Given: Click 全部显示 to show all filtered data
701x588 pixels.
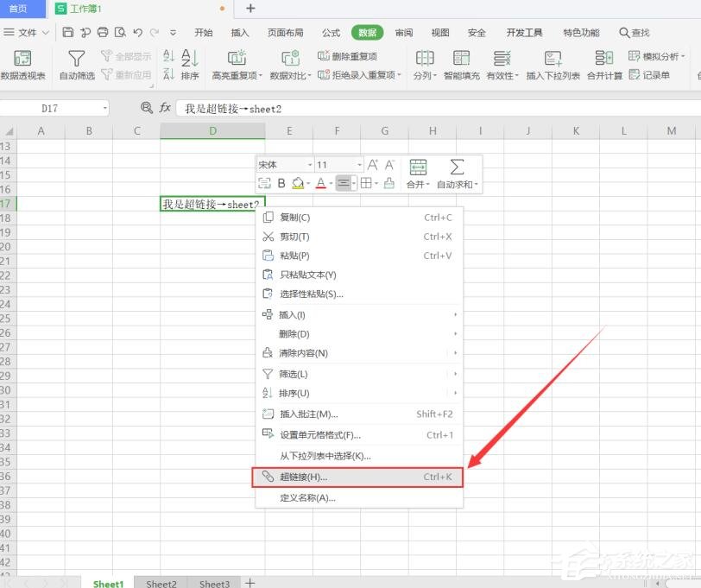Looking at the screenshot, I should tap(128, 57).
